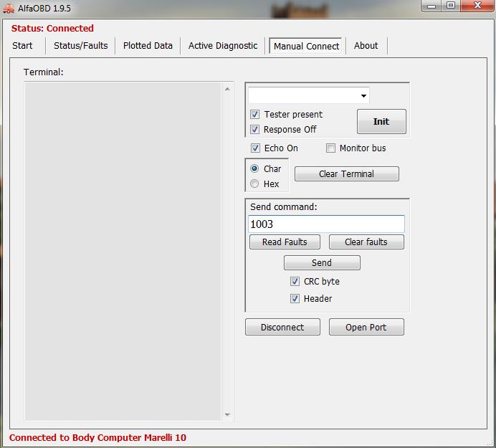Click the Clear Terminal button
This screenshot has width=496, height=448.
[347, 173]
